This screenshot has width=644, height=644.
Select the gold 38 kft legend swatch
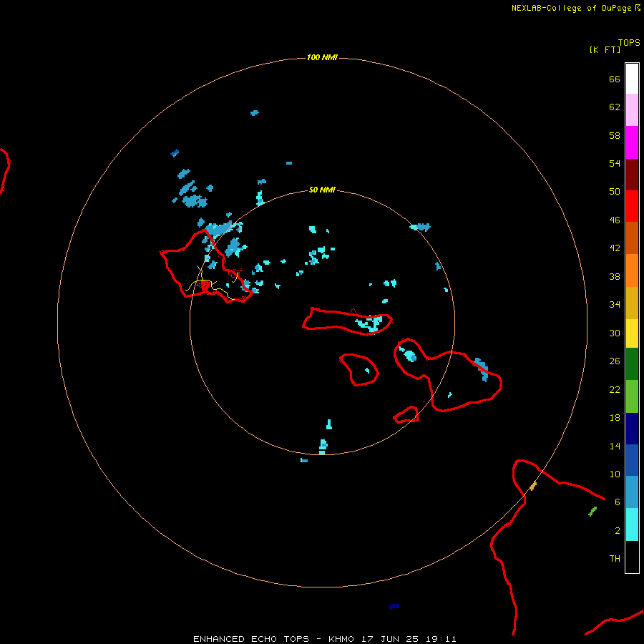point(632,303)
